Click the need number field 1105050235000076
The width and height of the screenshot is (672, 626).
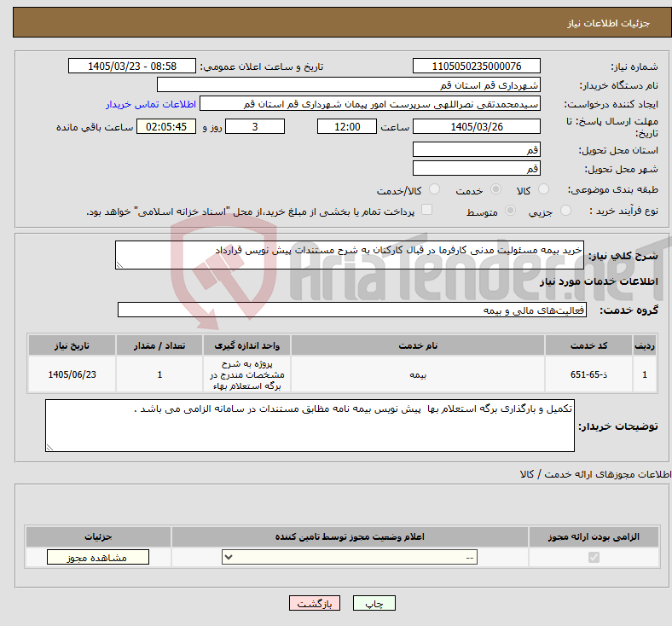click(x=477, y=66)
